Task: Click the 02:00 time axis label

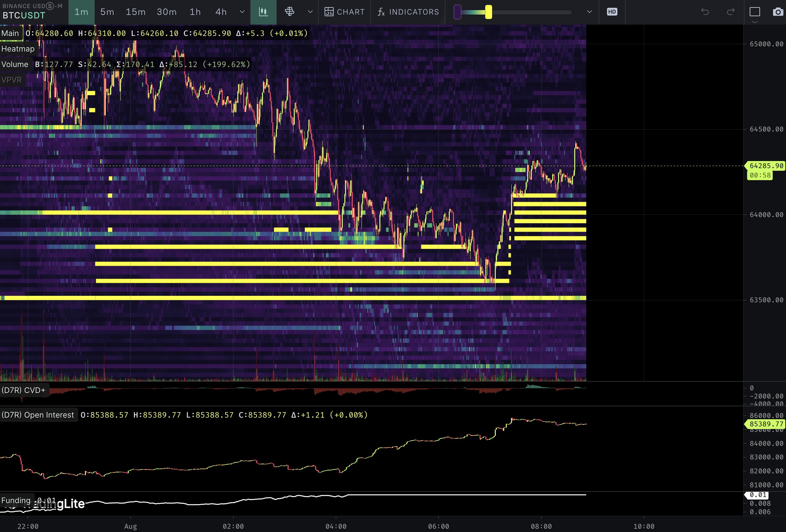Action: [x=233, y=526]
